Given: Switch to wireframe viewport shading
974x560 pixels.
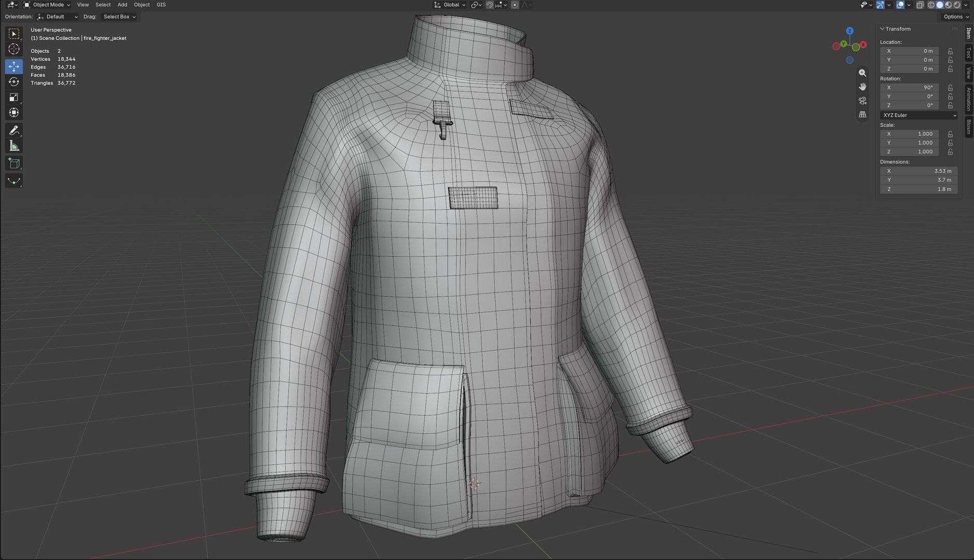Looking at the screenshot, I should click(x=931, y=5).
